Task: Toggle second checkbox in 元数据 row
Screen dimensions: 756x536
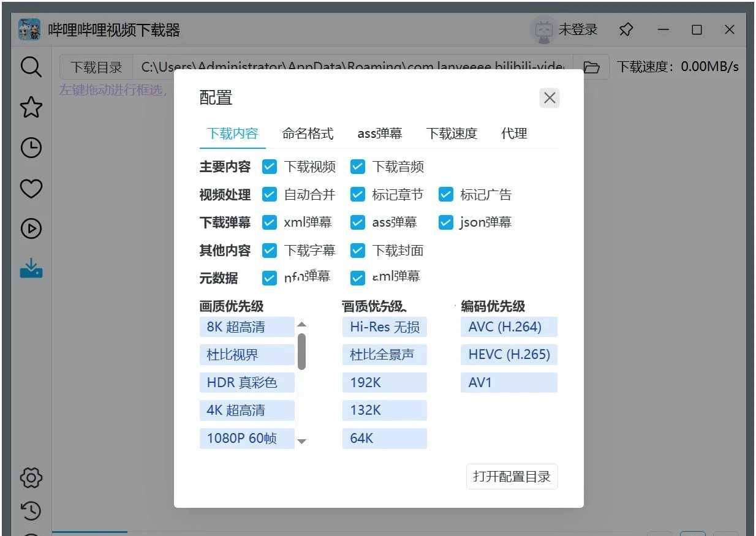Action: point(358,278)
